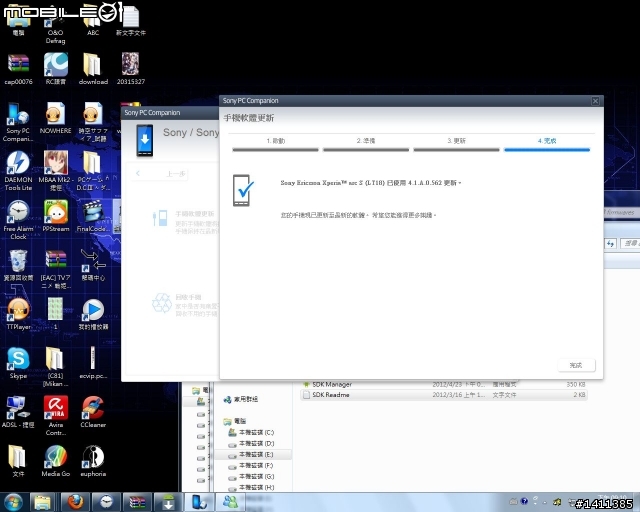Open the blue play-button media player shortcut

pos(93,314)
